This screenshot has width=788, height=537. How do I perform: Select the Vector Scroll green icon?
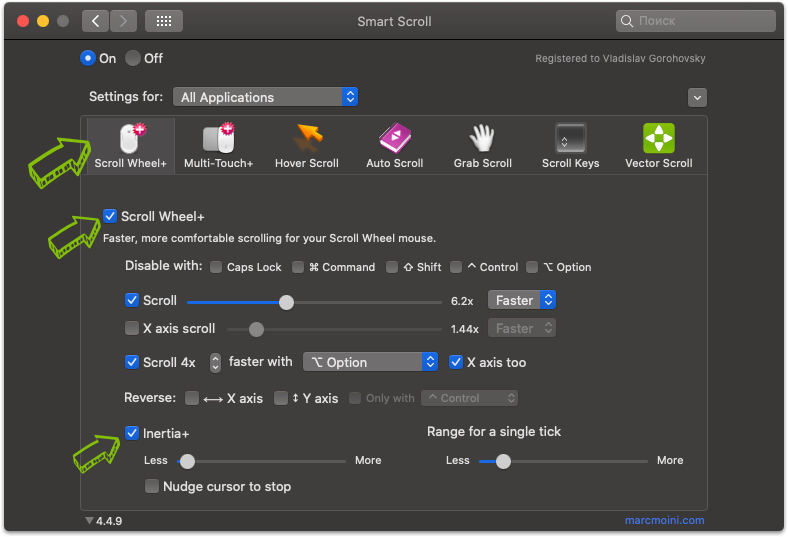(658, 138)
